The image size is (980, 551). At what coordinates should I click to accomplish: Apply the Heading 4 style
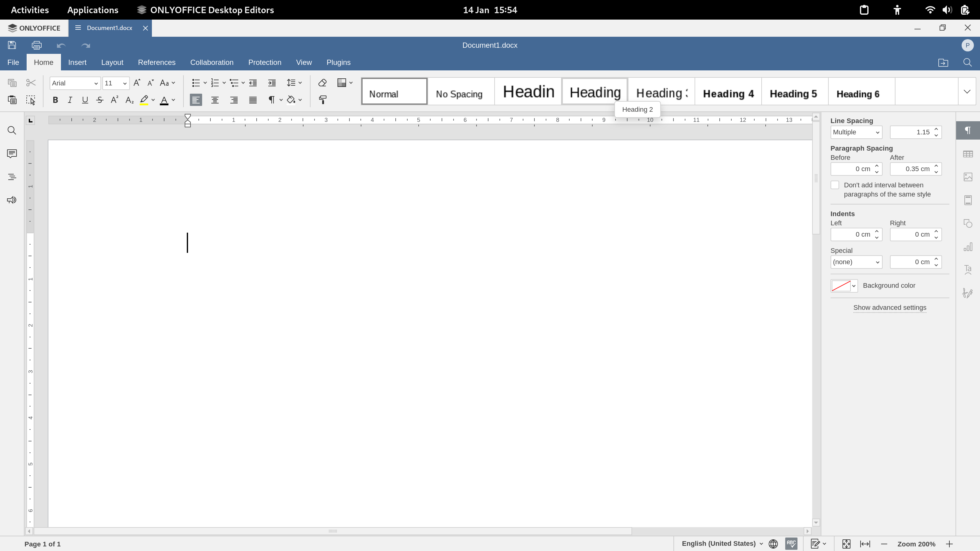[x=728, y=91]
